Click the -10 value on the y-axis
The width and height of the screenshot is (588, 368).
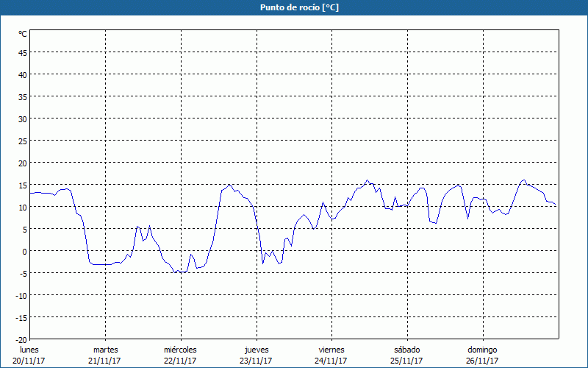coord(21,295)
